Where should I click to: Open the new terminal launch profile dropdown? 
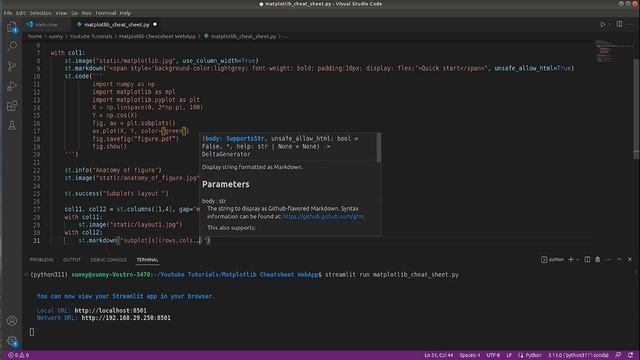coord(578,260)
